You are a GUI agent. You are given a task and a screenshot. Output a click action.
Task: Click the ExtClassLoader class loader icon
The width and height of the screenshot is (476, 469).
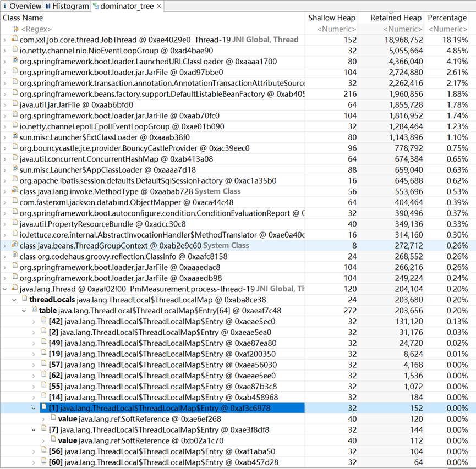point(15,136)
